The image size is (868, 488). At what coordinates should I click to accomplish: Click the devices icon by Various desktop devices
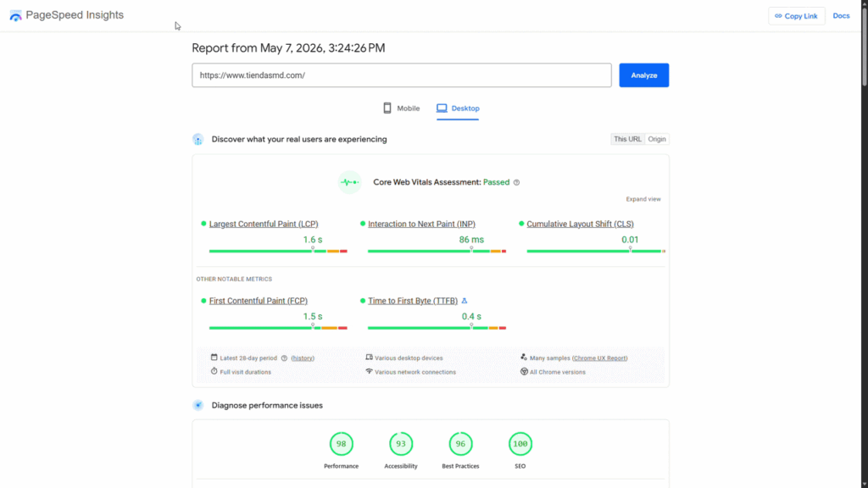(370, 358)
